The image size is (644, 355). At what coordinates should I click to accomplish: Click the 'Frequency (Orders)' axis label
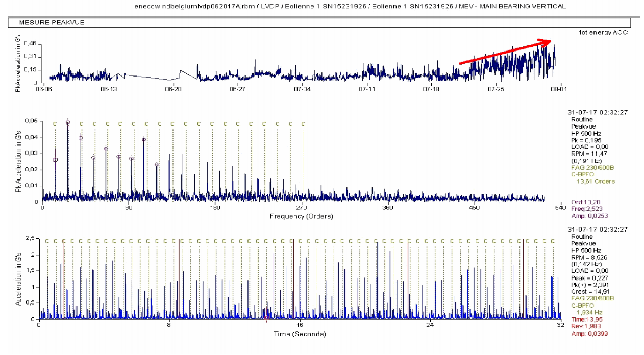pyautogui.click(x=301, y=216)
